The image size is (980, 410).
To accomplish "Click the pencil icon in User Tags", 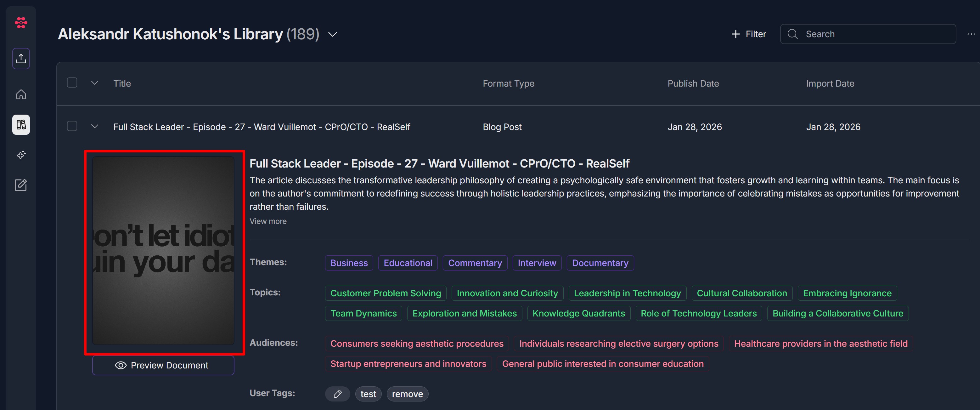I will tap(337, 394).
